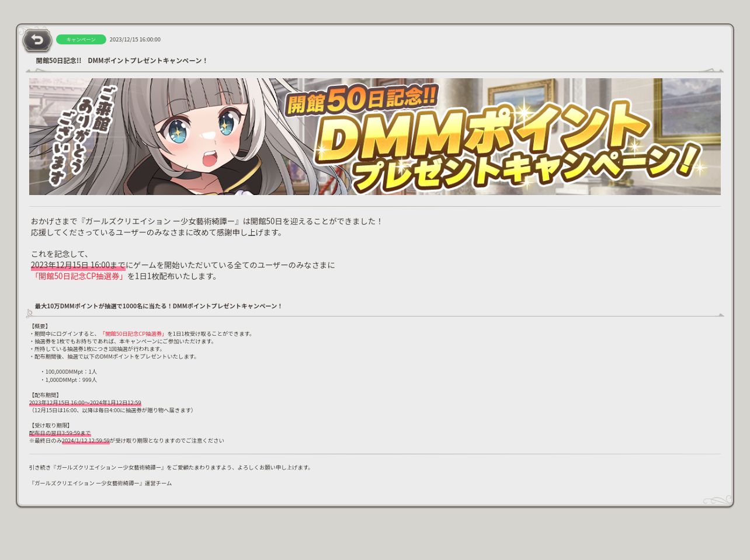Click the 【概要】 section label
This screenshot has height=560, width=750.
click(40, 326)
